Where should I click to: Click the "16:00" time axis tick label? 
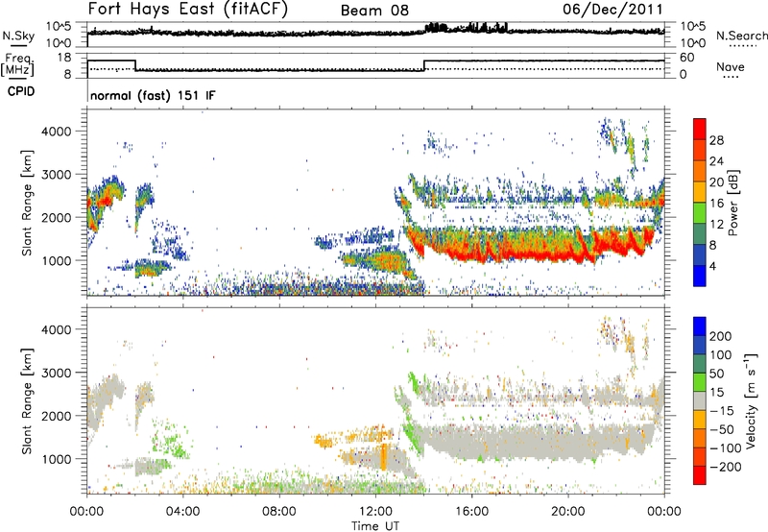(x=472, y=512)
